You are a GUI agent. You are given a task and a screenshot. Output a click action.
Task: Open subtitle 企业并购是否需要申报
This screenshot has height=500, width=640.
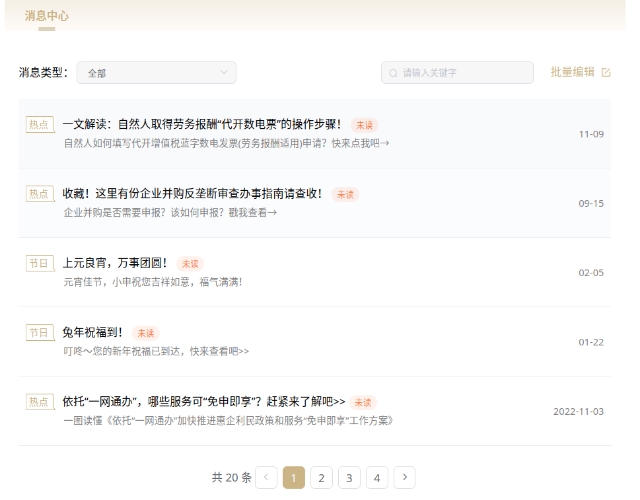(x=170, y=213)
